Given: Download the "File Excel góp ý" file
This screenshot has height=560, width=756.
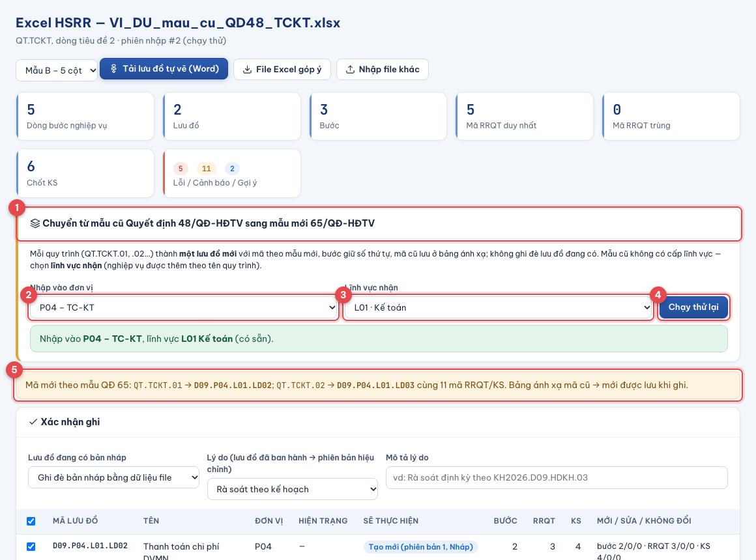Looking at the screenshot, I should (282, 70).
